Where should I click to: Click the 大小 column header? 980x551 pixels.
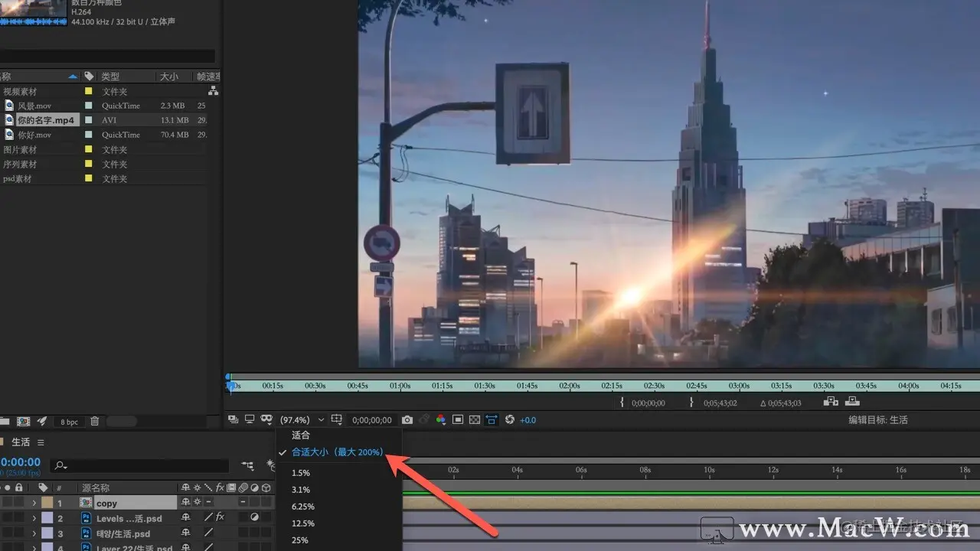point(168,77)
